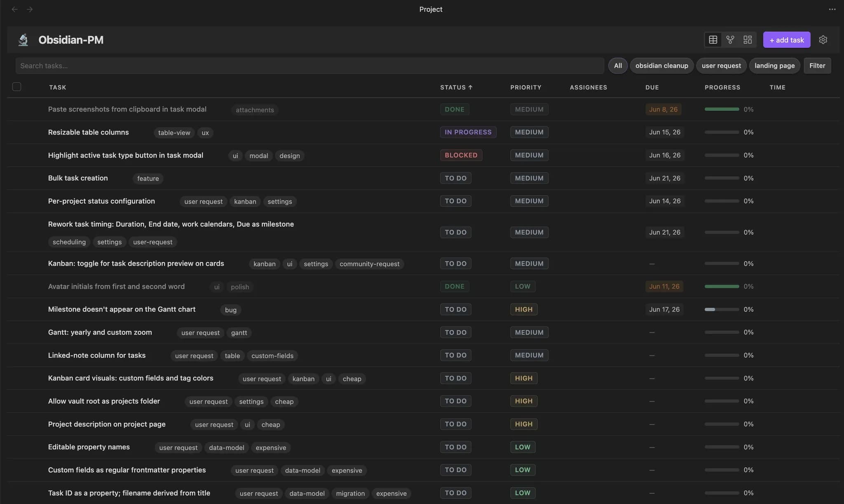Image resolution: width=844 pixels, height=504 pixels.
Task: Sort by the TASK column header
Action: click(57, 87)
